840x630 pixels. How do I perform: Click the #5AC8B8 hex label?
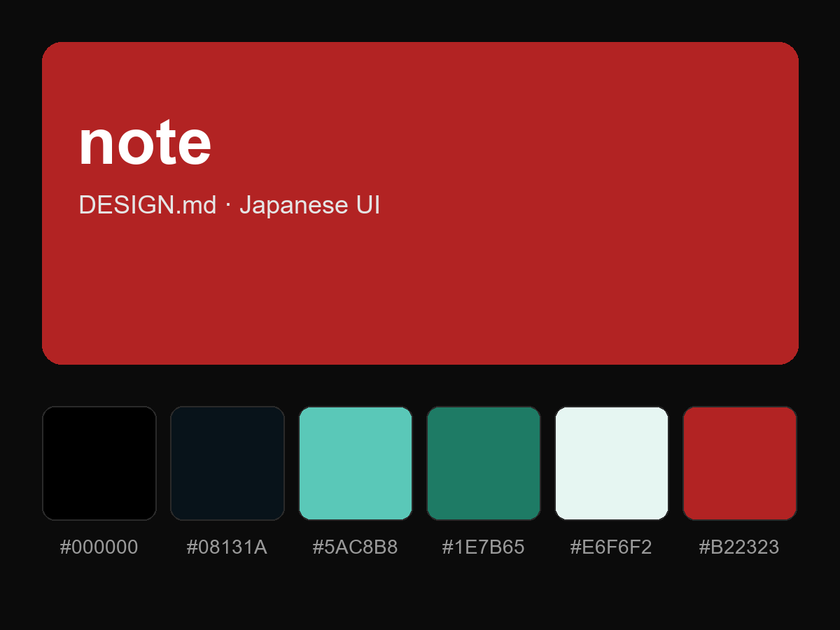click(356, 547)
